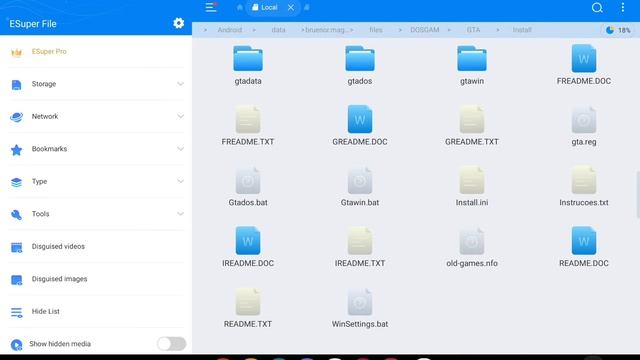Open the IREADME.DOC file
The height and width of the screenshot is (360, 640).
248,247
